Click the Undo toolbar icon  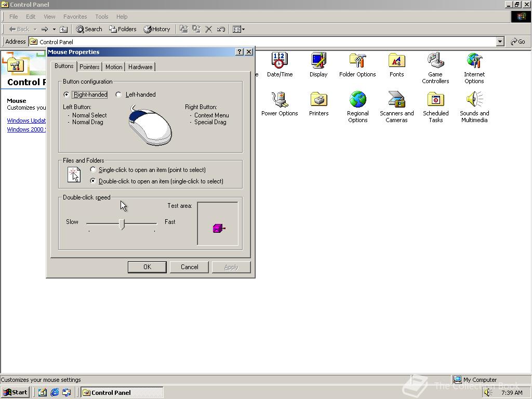pos(221,29)
